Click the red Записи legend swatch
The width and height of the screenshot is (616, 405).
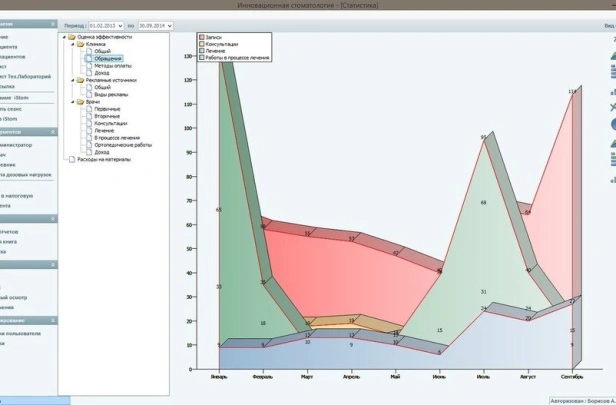pyautogui.click(x=202, y=36)
